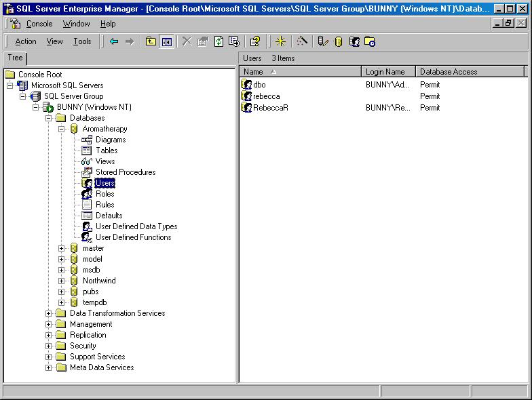The height and width of the screenshot is (400, 532).
Task: Open the Console menu
Action: click(39, 24)
